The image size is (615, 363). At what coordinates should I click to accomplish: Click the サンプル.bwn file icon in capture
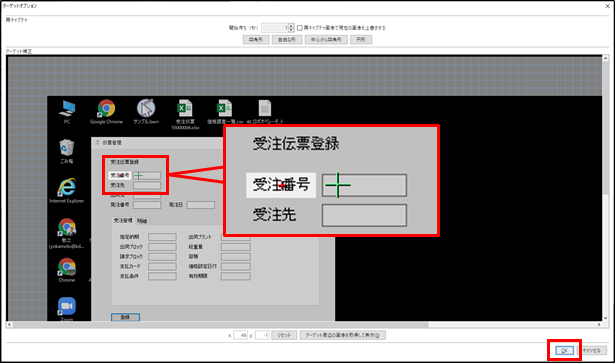click(146, 108)
